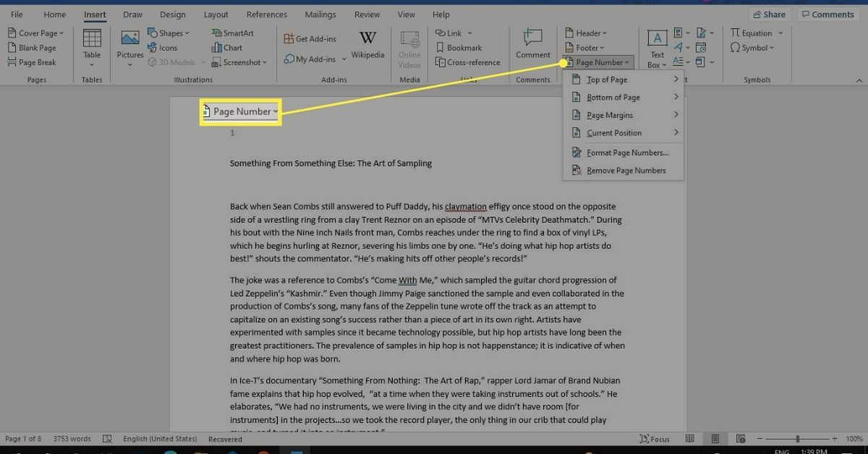This screenshot has height=454, width=868.
Task: Switch to Focus mode in status bar
Action: click(655, 439)
